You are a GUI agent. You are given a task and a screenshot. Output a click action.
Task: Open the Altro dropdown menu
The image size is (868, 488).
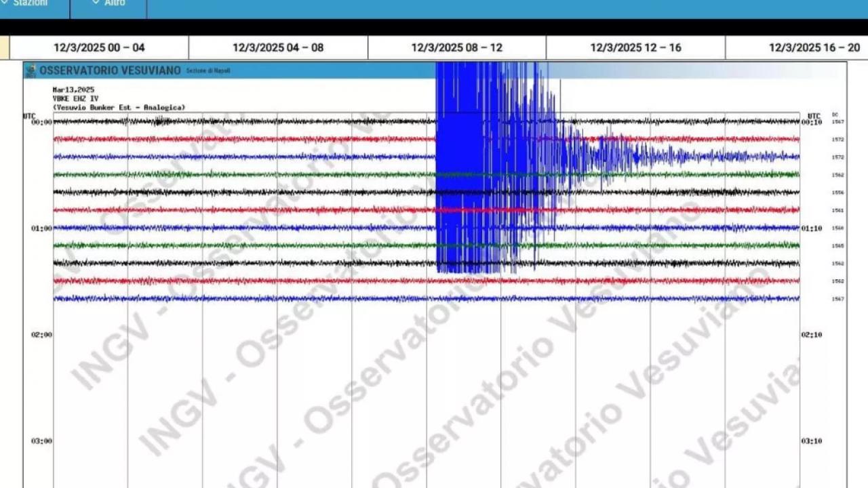coord(108,3)
